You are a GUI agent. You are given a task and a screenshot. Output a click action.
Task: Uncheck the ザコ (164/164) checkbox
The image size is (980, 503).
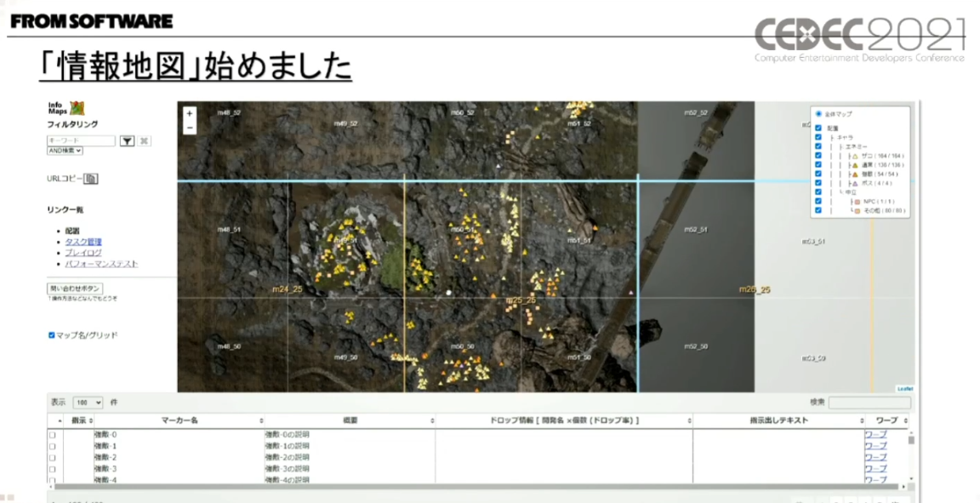click(818, 156)
